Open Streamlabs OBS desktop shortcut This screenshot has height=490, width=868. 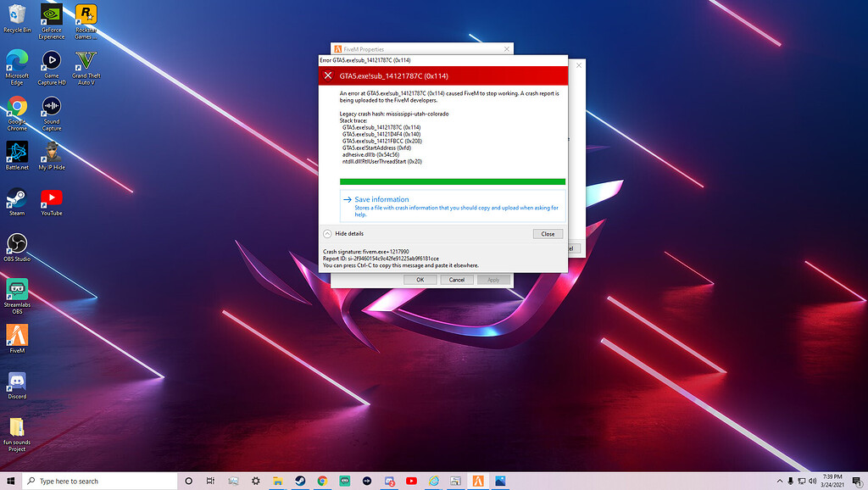tap(17, 296)
